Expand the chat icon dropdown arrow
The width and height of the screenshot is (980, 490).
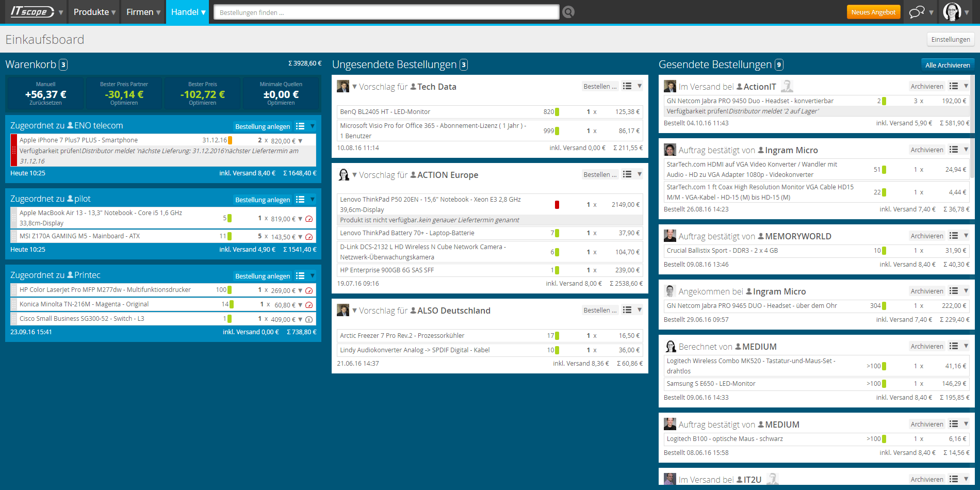tap(931, 12)
